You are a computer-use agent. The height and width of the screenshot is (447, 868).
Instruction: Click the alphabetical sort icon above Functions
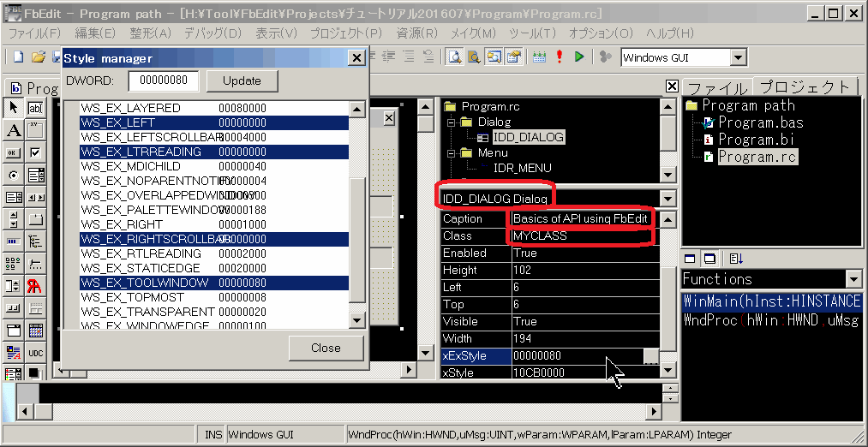pyautogui.click(x=736, y=259)
